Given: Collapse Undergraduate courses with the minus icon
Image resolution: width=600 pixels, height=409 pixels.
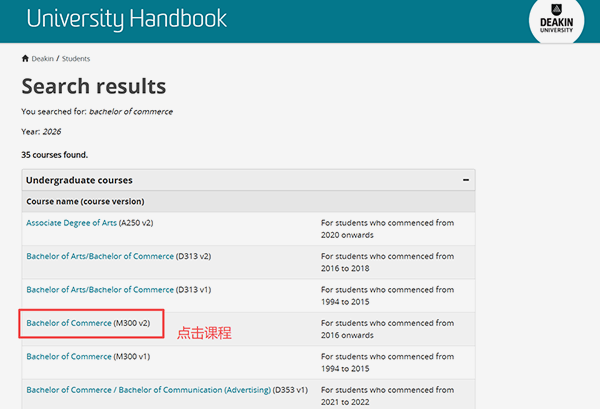Looking at the screenshot, I should tap(465, 180).
